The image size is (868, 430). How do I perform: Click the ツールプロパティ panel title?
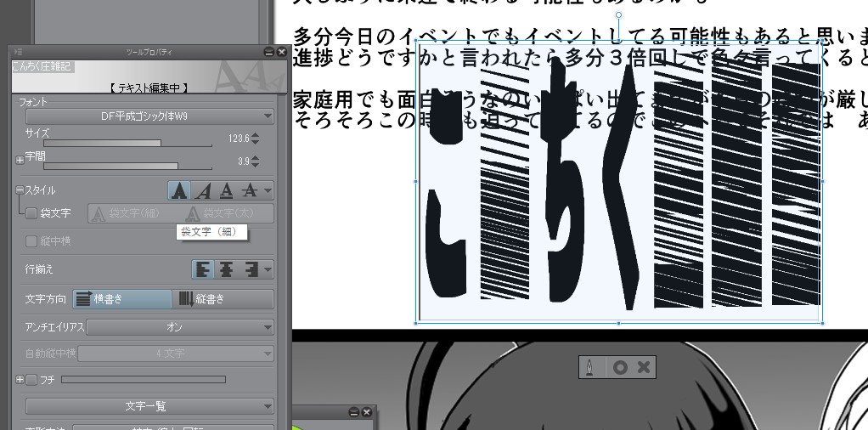point(149,52)
